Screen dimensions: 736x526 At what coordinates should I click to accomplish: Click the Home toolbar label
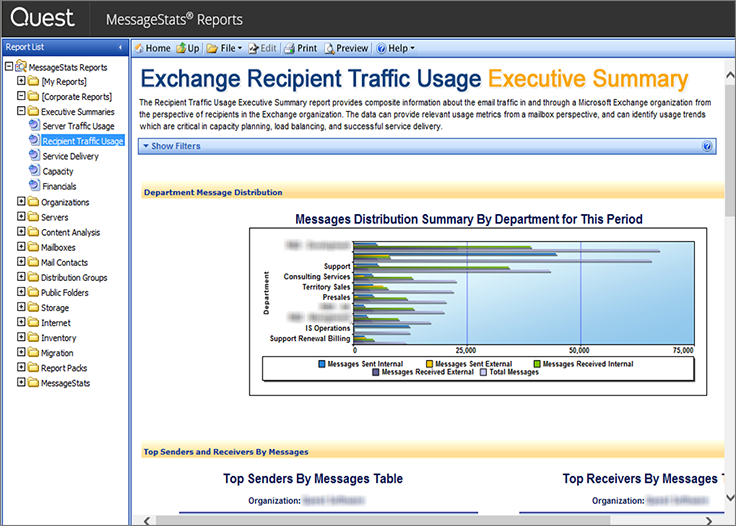pos(158,48)
